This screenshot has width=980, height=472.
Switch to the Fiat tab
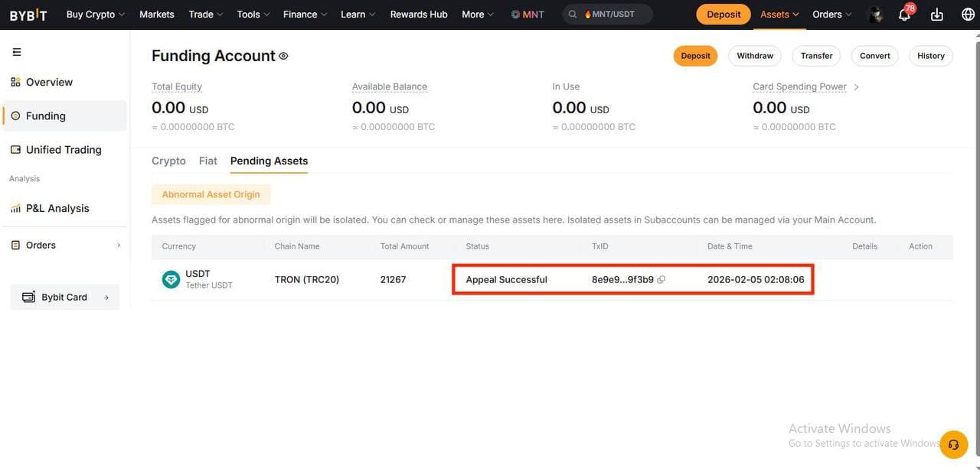click(208, 161)
